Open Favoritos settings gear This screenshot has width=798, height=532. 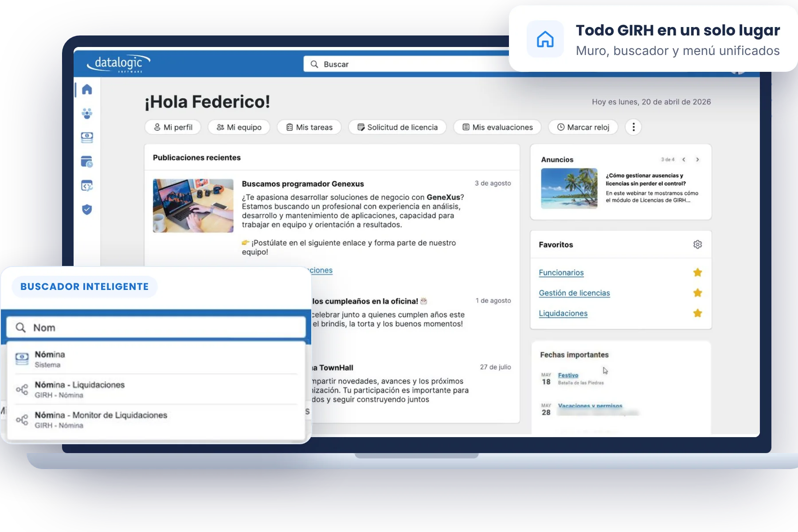point(697,245)
